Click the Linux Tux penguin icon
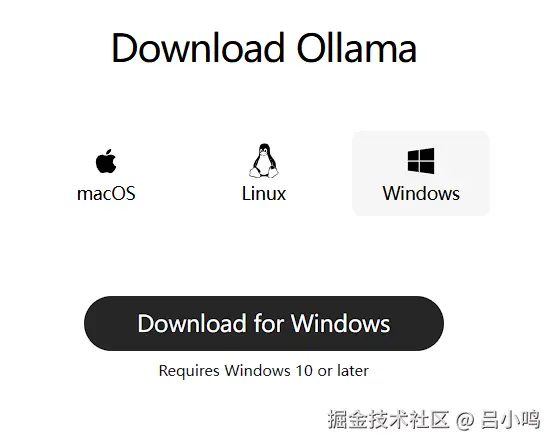 point(264,160)
